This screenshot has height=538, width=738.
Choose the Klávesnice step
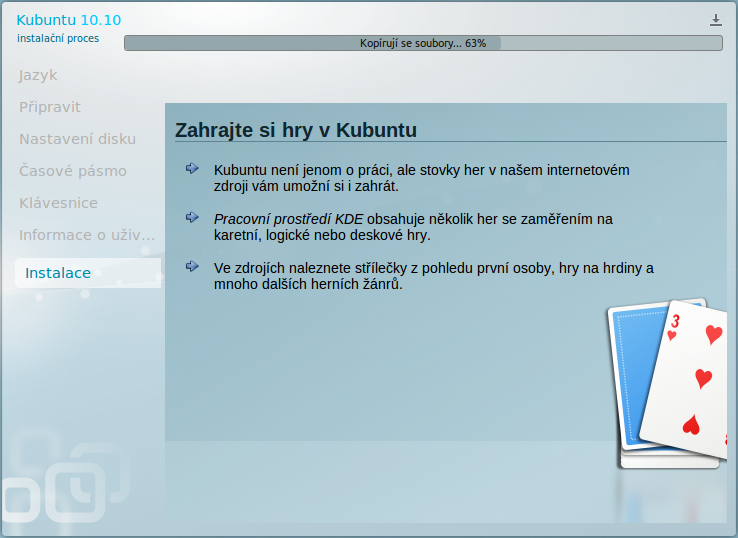coord(58,203)
